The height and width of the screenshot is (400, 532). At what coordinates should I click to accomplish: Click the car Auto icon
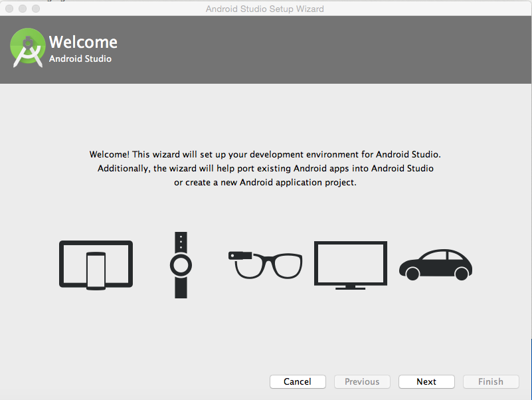(x=436, y=265)
